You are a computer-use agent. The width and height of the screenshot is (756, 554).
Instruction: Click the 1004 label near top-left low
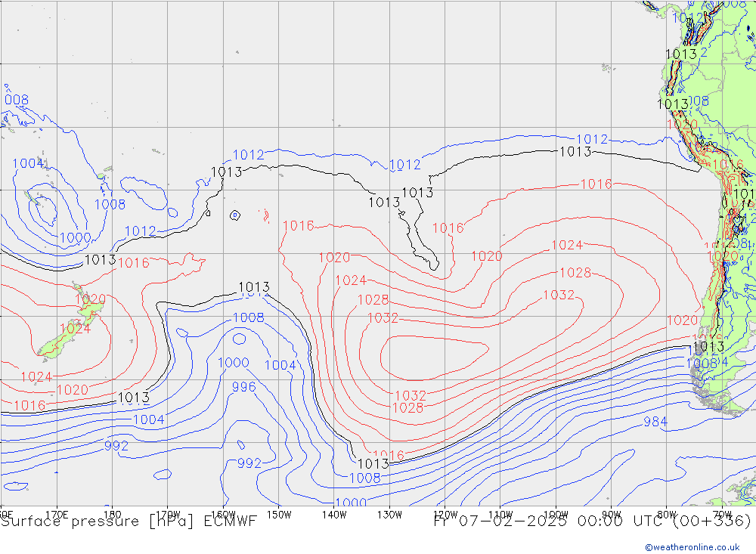pyautogui.click(x=28, y=163)
